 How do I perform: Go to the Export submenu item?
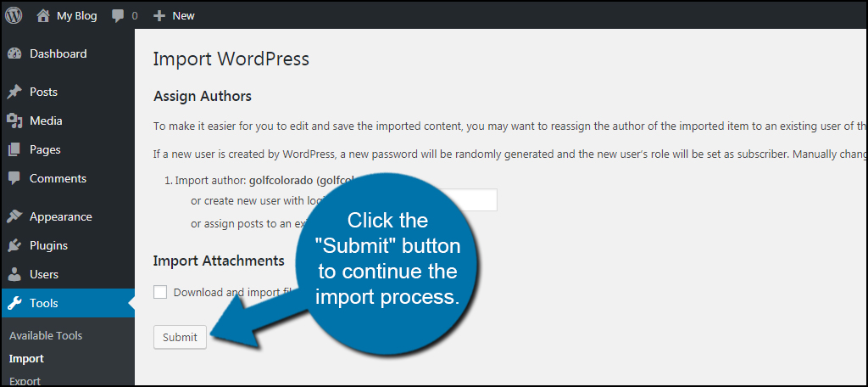point(25,381)
